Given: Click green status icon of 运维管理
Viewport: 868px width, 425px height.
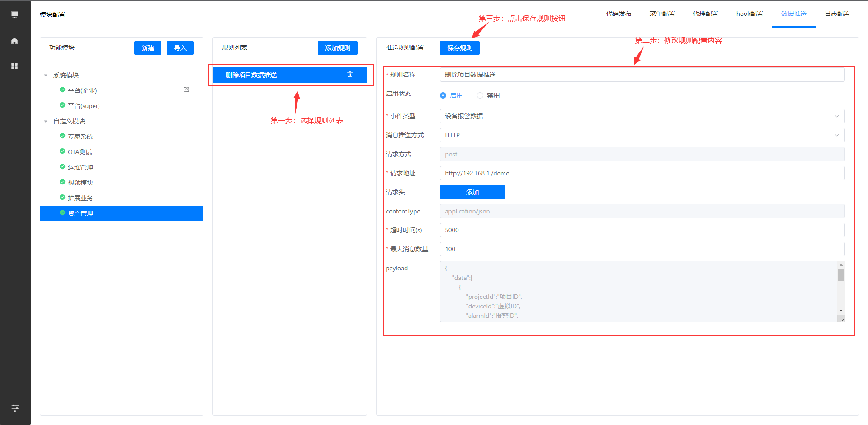Looking at the screenshot, I should pos(62,167).
